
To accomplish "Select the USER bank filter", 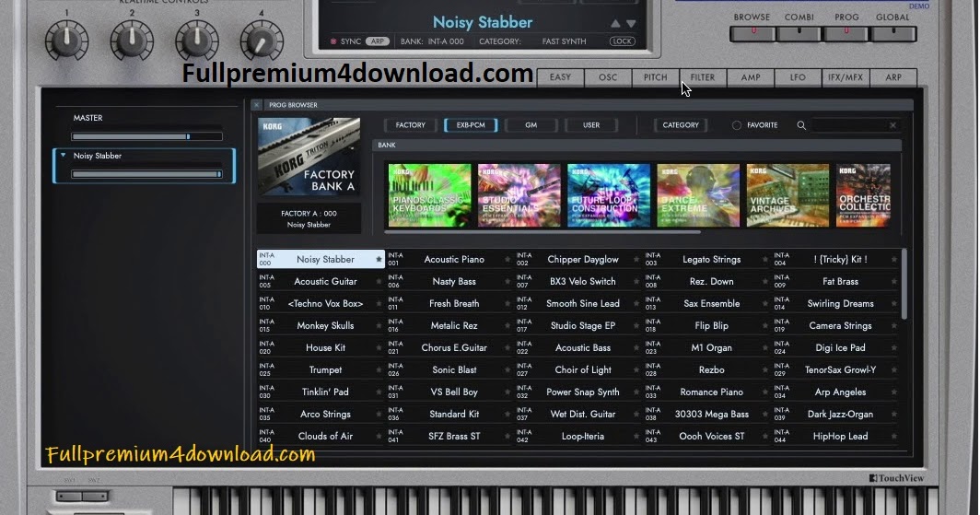I will 591,125.
